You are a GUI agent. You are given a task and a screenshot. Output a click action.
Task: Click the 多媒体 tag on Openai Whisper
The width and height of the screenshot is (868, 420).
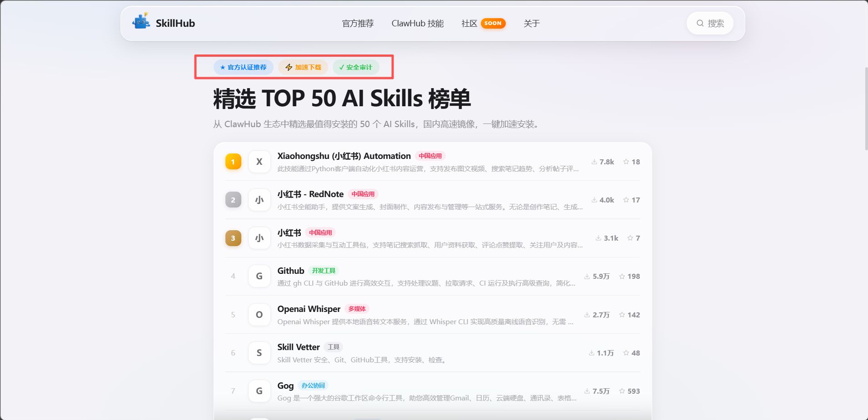pyautogui.click(x=357, y=309)
